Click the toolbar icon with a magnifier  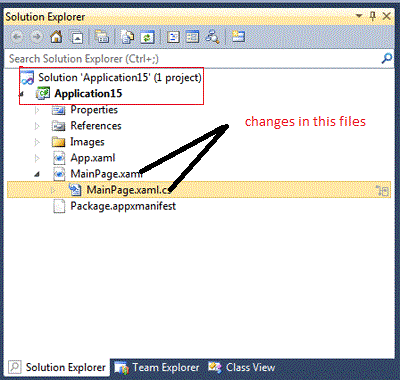[x=212, y=37]
